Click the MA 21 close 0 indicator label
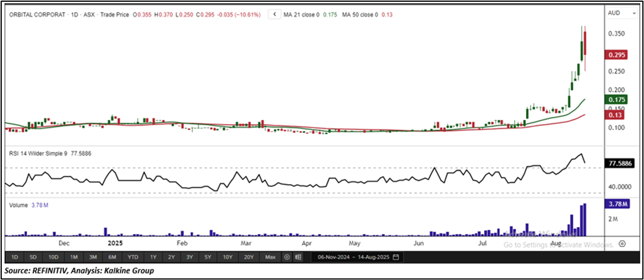This screenshot has width=644, height=280. click(x=301, y=15)
